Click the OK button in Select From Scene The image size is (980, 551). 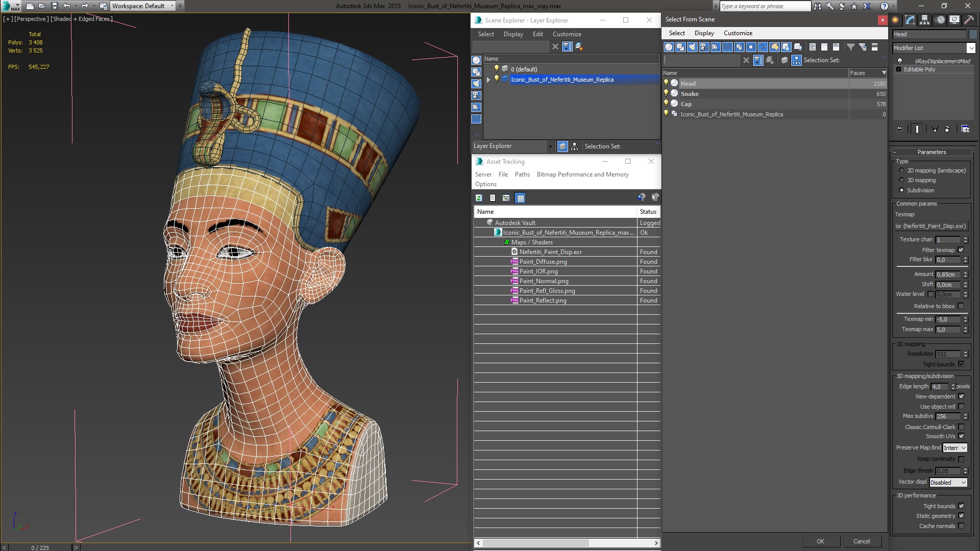point(820,541)
